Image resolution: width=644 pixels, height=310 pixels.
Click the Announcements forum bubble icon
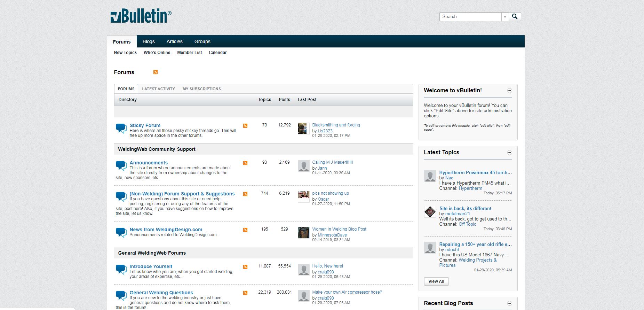(x=121, y=165)
